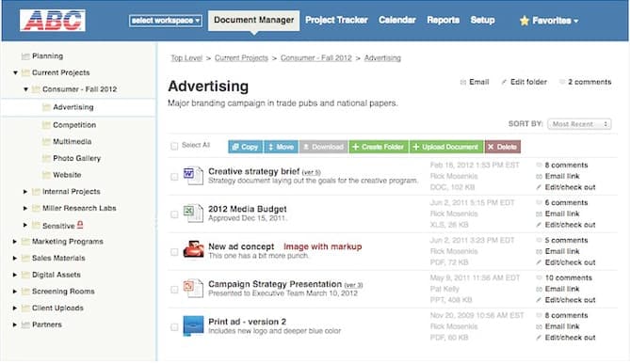Switch to the Project Tracker tab
Image resolution: width=630 pixels, height=364 pixels.
(x=336, y=20)
